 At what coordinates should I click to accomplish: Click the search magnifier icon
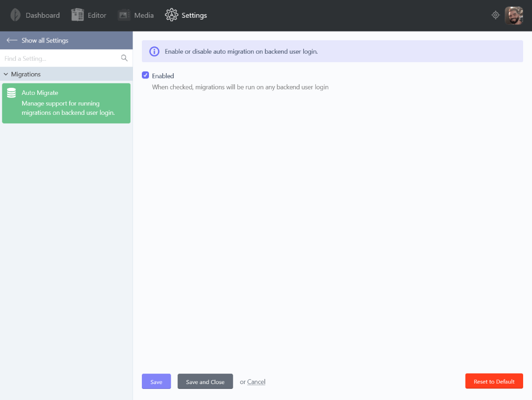coord(124,58)
